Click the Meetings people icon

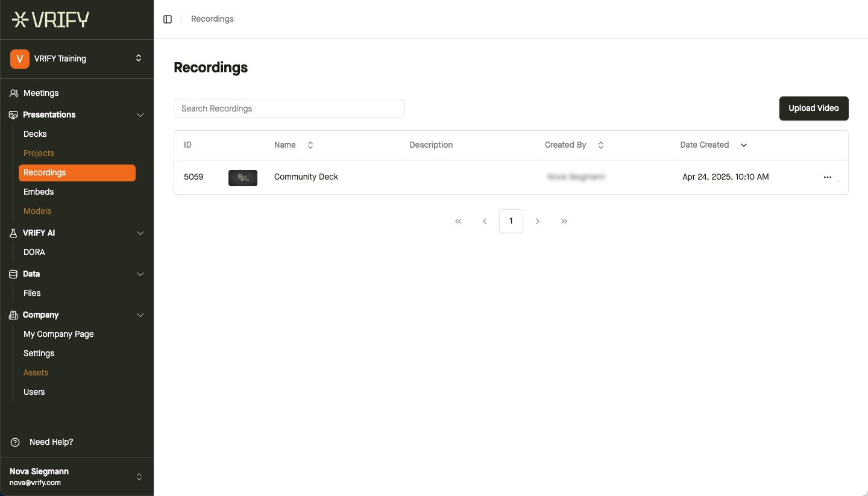point(14,93)
